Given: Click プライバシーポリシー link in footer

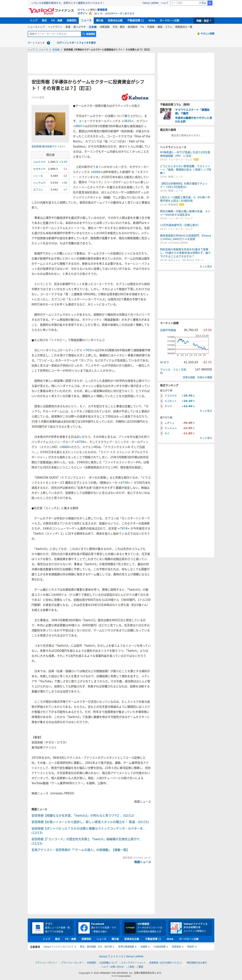Looking at the screenshot, I should point(46,962).
